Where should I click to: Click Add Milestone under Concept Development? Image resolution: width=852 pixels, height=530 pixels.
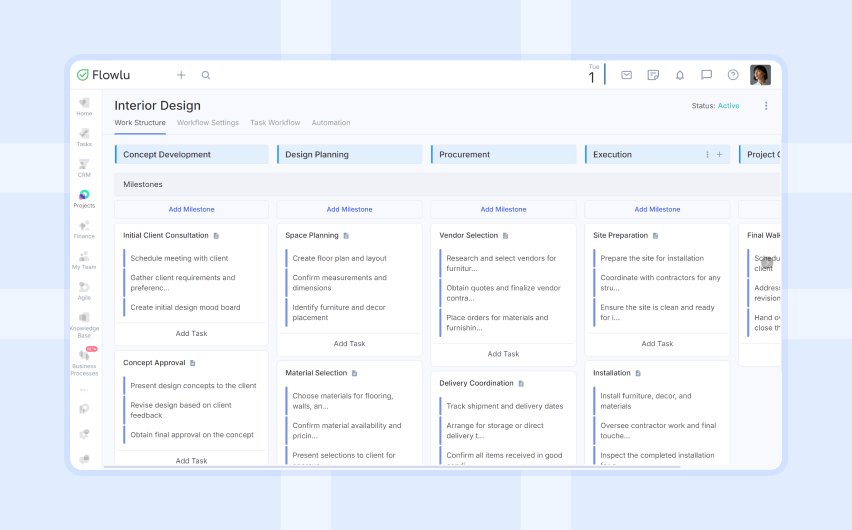point(191,210)
